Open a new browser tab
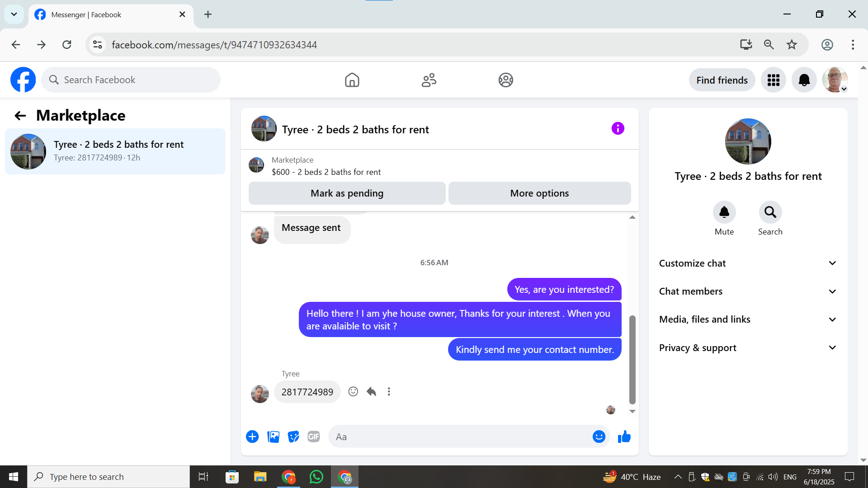868x488 pixels. pyautogui.click(x=208, y=14)
